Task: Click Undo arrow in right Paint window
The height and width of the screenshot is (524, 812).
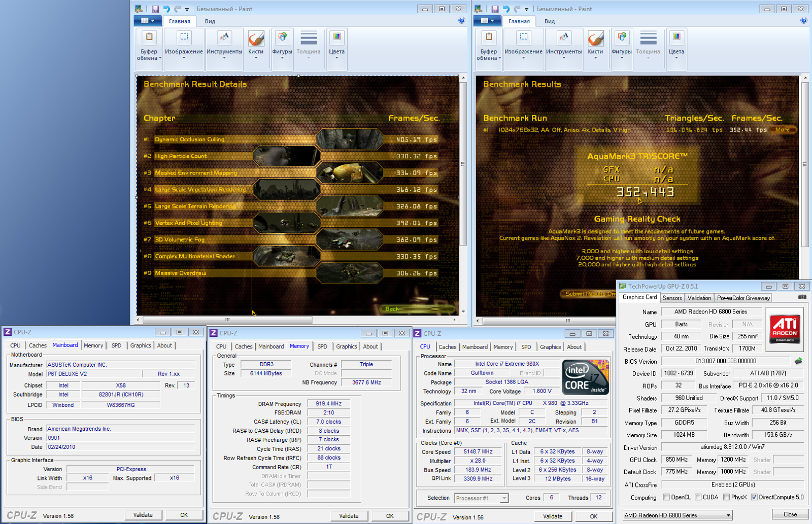Action: pyautogui.click(x=506, y=9)
